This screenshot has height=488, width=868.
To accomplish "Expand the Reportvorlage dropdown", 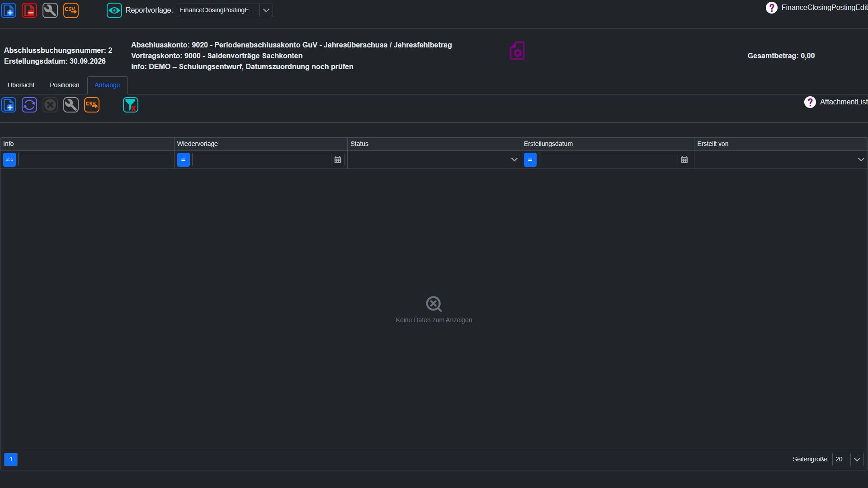I will point(266,10).
